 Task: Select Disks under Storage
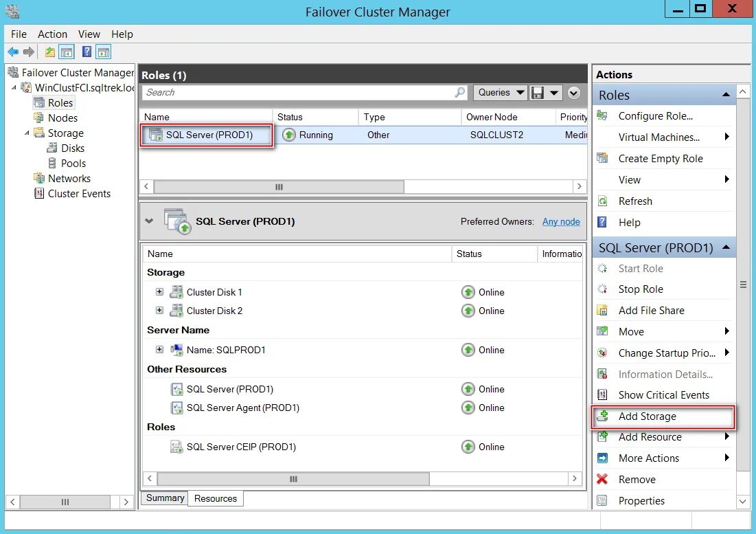pos(72,148)
